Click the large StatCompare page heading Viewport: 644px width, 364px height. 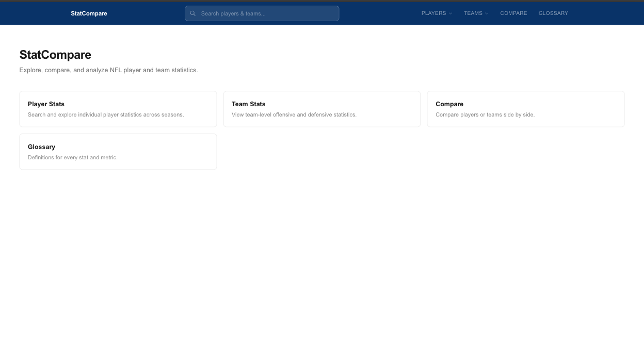55,55
